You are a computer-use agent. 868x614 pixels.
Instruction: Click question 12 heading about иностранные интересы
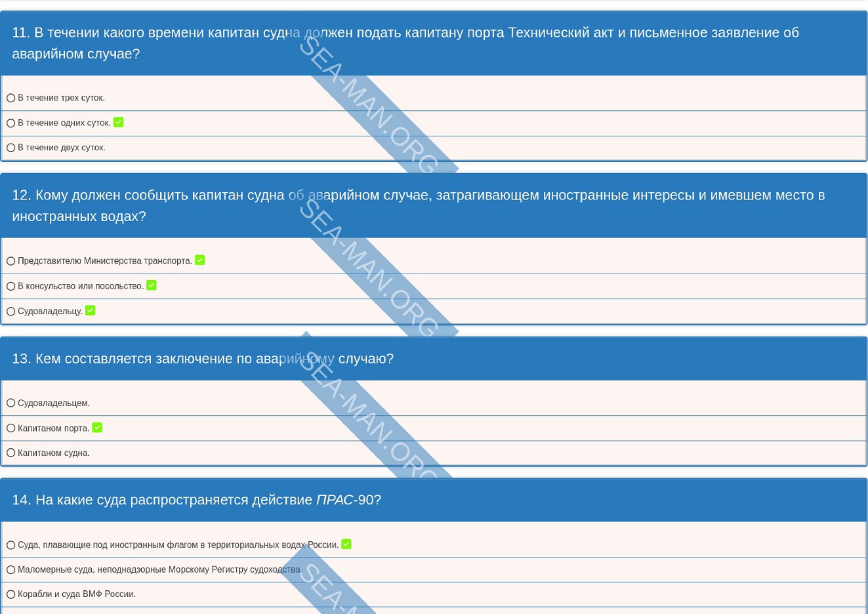418,205
